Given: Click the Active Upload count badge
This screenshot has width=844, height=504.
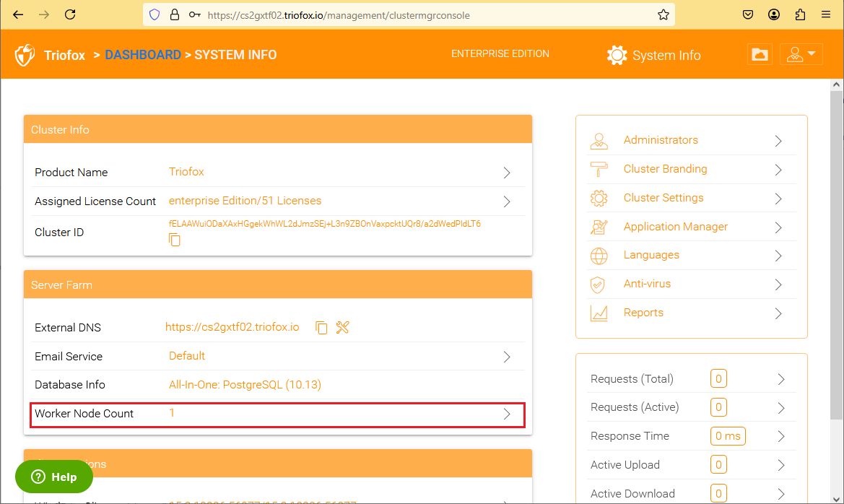Looking at the screenshot, I should [x=718, y=465].
